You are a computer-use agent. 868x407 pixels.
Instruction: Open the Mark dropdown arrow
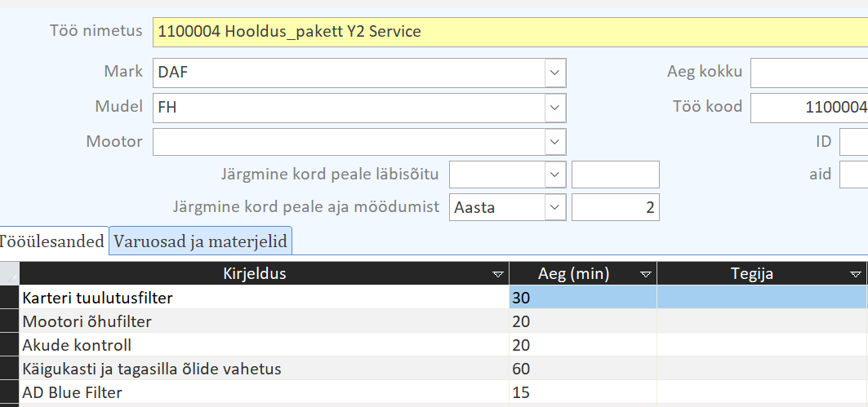click(x=555, y=73)
